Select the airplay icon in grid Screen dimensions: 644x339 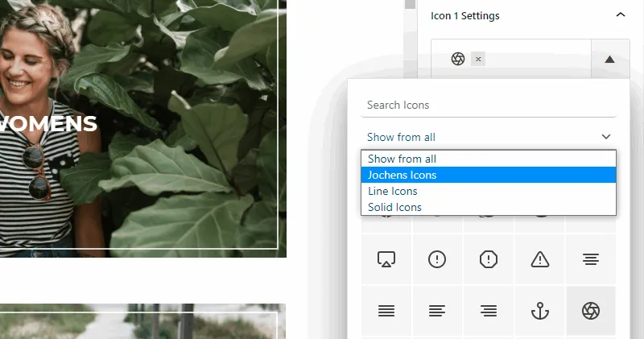(x=386, y=259)
